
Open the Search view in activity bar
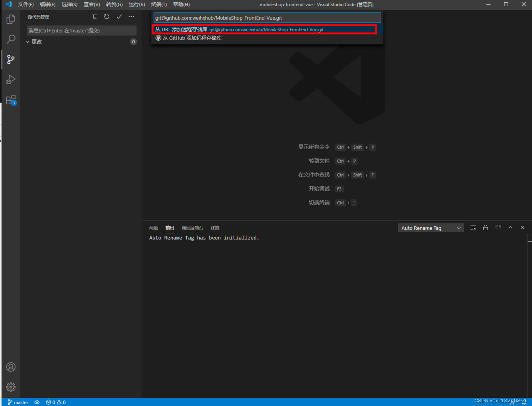(x=11, y=39)
